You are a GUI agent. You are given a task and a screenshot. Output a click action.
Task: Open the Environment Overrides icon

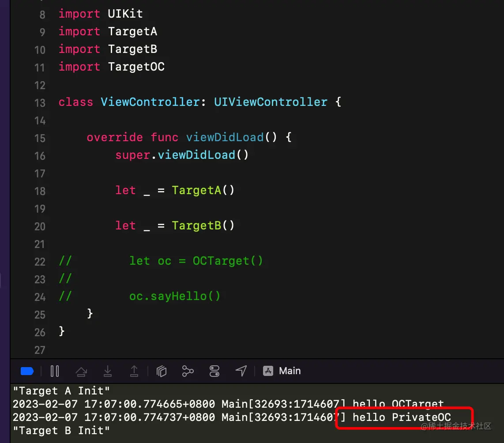[x=214, y=371]
